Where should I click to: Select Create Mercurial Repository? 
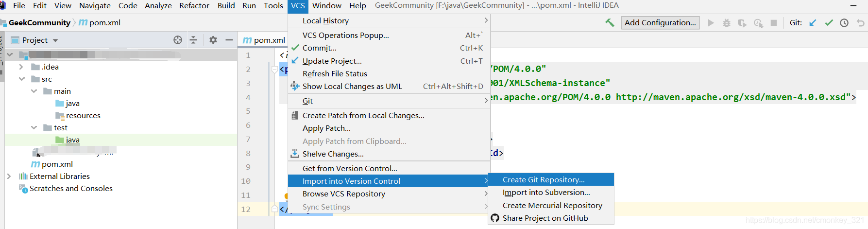[551, 206]
